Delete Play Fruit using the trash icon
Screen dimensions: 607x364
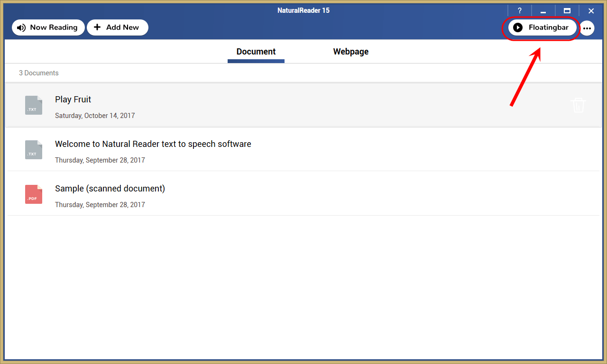(579, 105)
